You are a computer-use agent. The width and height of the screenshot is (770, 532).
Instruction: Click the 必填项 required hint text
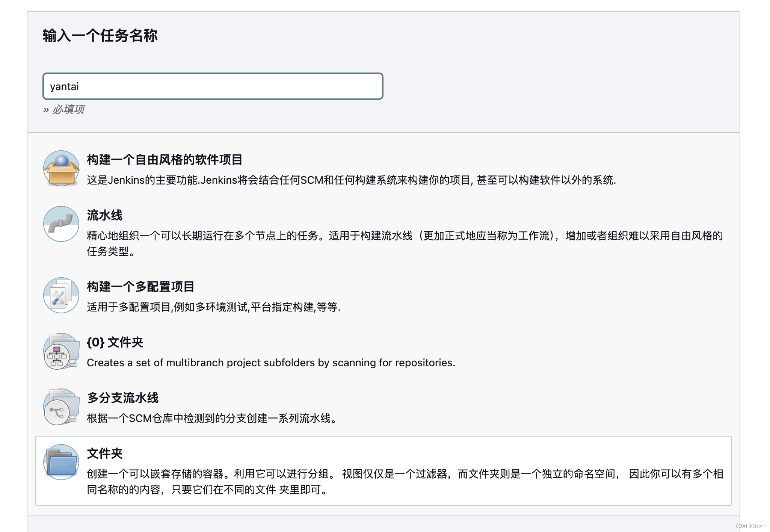[x=68, y=109]
